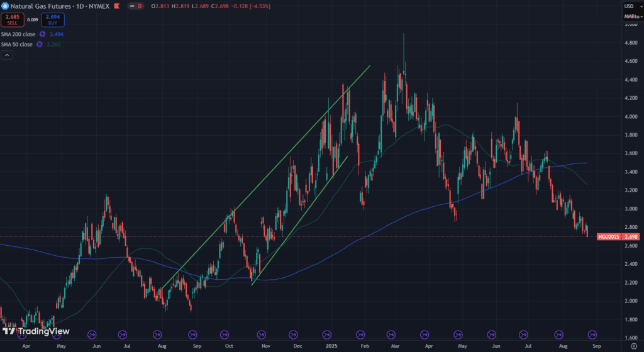Click the event marker icon above 2025 label
This screenshot has width=644, height=352.
point(330,335)
